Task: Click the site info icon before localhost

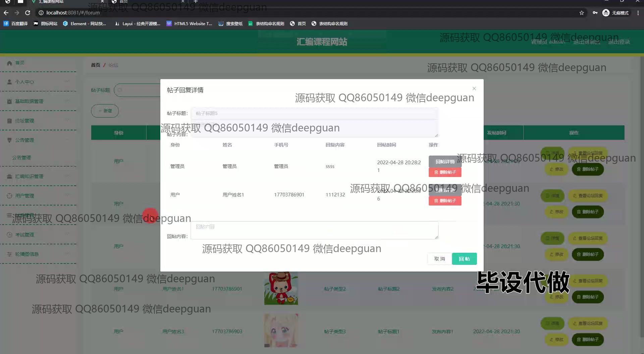Action: click(x=41, y=13)
